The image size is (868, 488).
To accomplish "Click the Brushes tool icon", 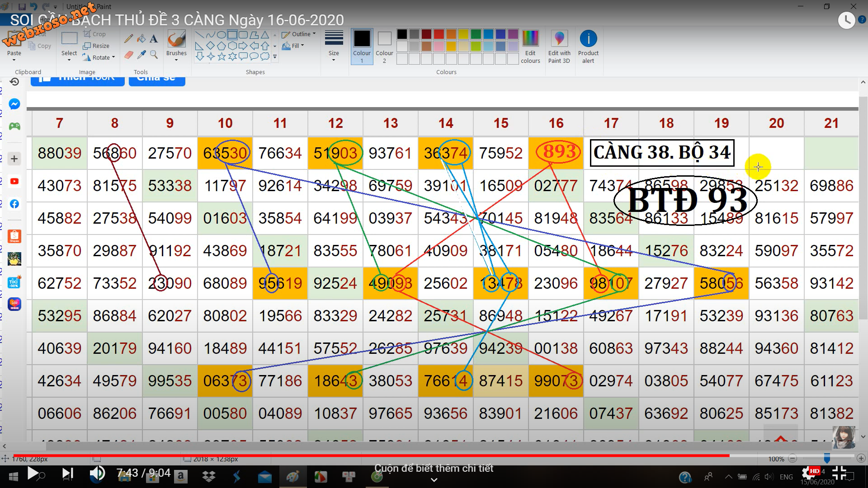I will coord(176,39).
